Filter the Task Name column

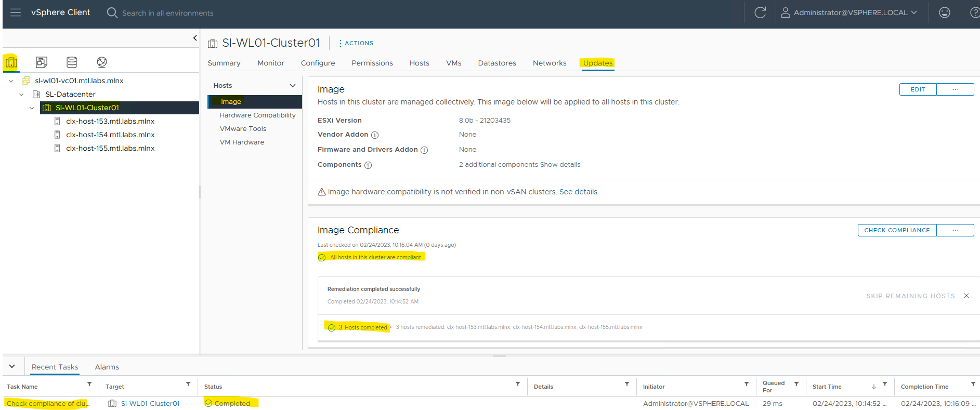click(x=89, y=384)
